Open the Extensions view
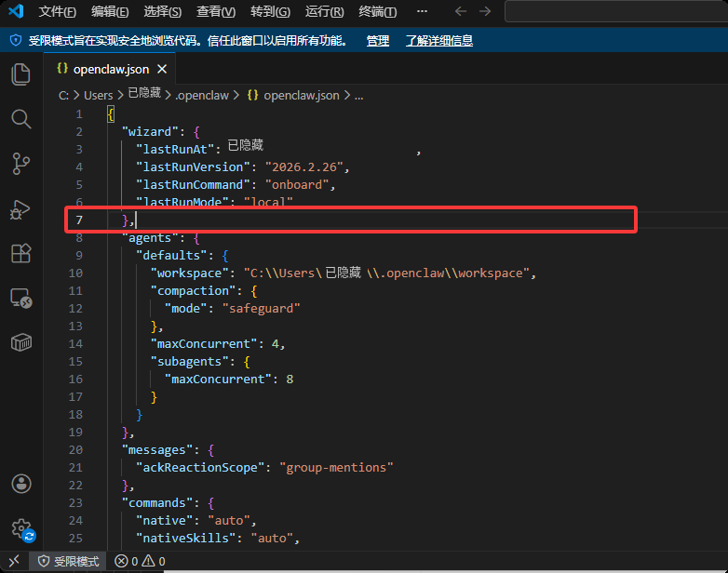Image resolution: width=728 pixels, height=573 pixels. pyautogui.click(x=20, y=253)
